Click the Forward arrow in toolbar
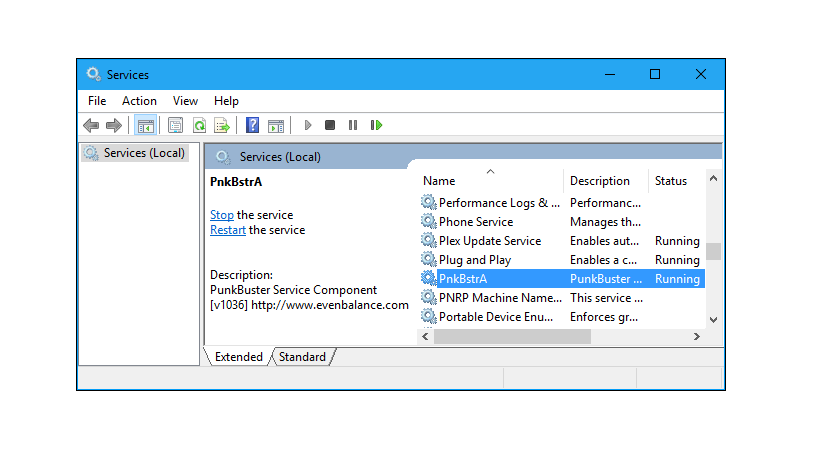Screen dimensions: 835x451 point(114,125)
